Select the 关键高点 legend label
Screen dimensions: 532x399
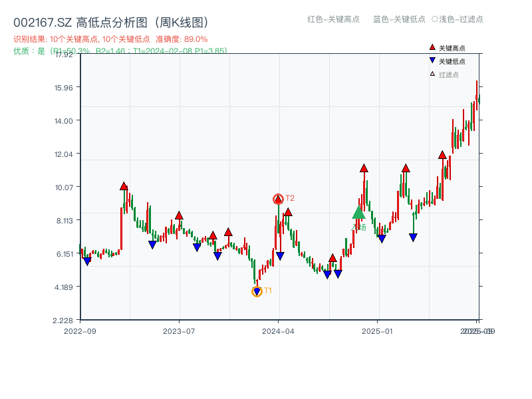point(452,48)
